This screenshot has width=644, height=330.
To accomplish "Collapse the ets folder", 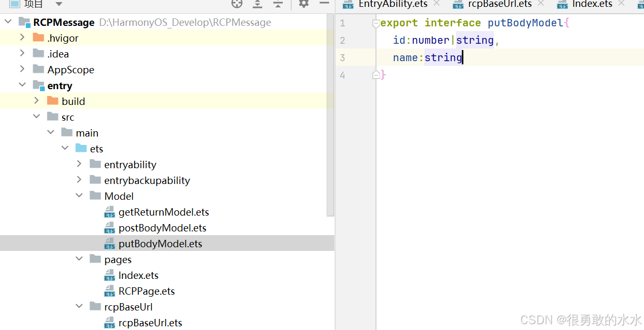I will 65,148.
